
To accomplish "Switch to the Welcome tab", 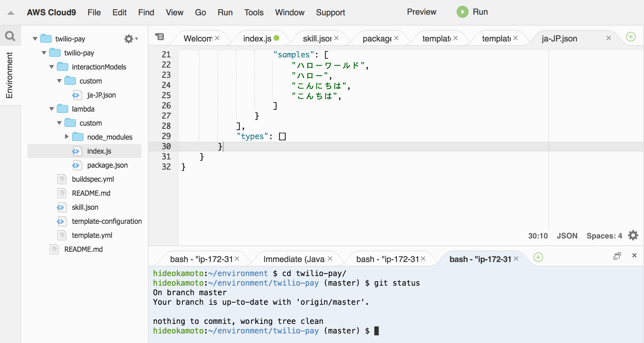I will click(x=198, y=39).
